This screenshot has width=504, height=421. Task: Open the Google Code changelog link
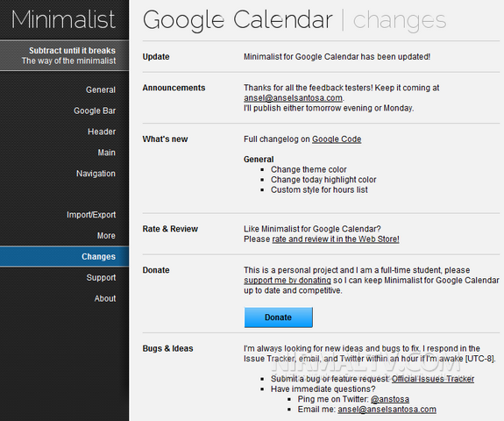(x=337, y=139)
